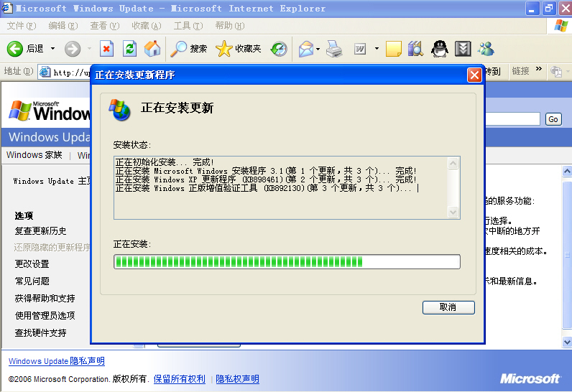Image resolution: width=572 pixels, height=392 pixels.
Task: Click the Windows Update globe icon in dialog
Action: [119, 109]
